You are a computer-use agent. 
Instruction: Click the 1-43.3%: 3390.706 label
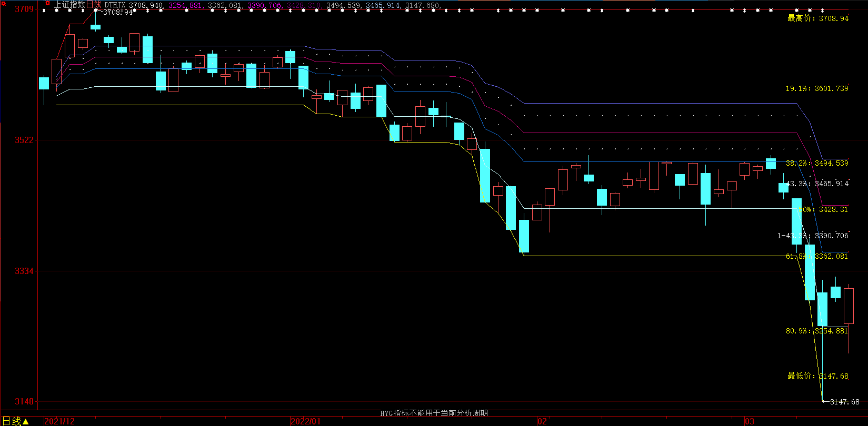tap(813, 236)
